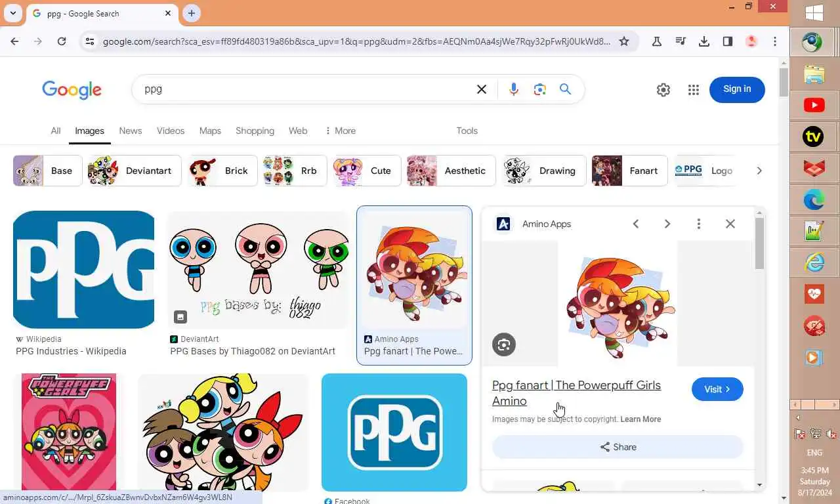Share the previewed image
Screen dimensions: 840x504
click(618, 447)
